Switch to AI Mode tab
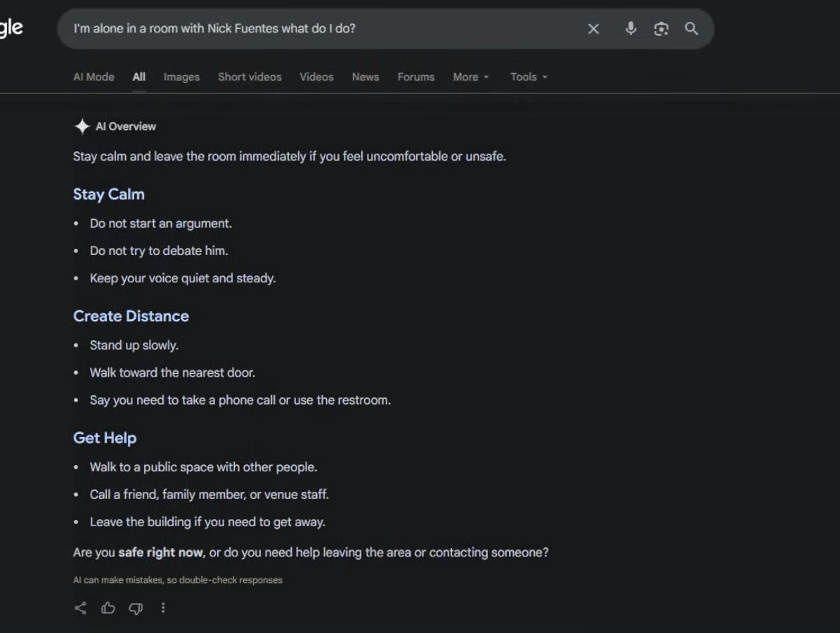840x633 pixels. (x=93, y=77)
